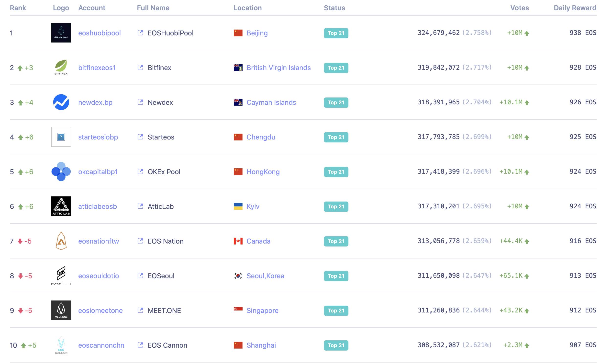The width and height of the screenshot is (601, 364).
Task: Open the eoshuobipool account link
Action: tap(99, 33)
